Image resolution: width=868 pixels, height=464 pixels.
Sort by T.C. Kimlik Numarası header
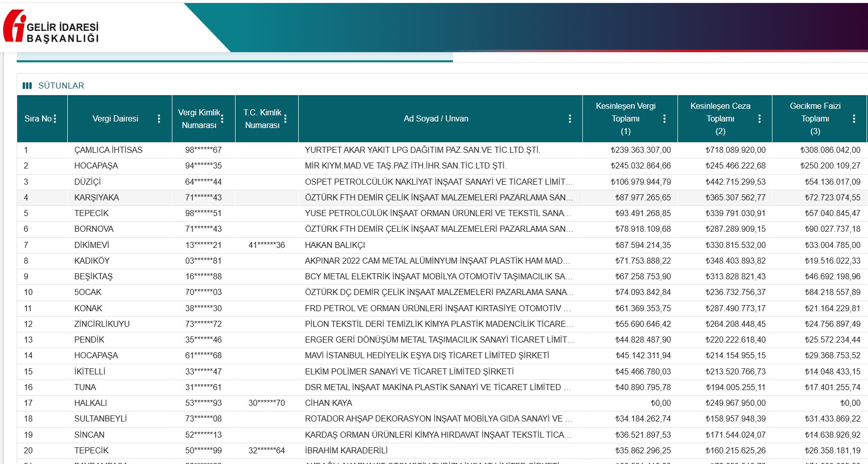click(262, 118)
